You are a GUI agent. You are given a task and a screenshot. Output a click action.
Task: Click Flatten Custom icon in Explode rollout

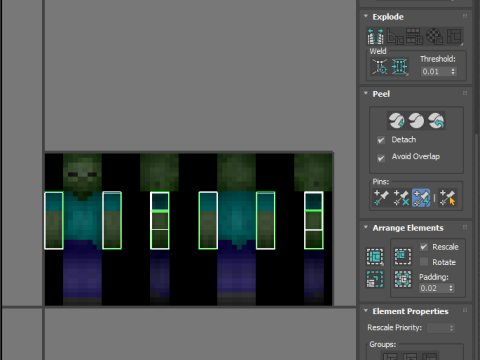[x=454, y=36]
